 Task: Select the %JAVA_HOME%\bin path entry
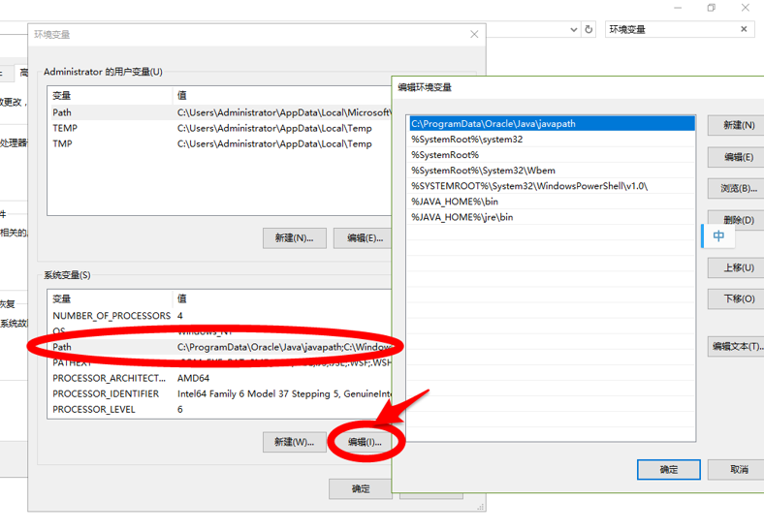click(455, 202)
